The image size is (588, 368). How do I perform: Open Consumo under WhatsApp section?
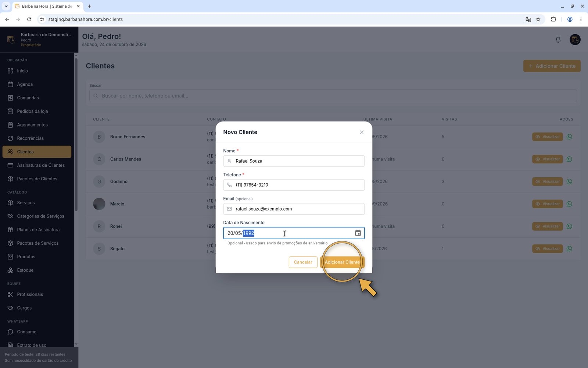[37, 332]
